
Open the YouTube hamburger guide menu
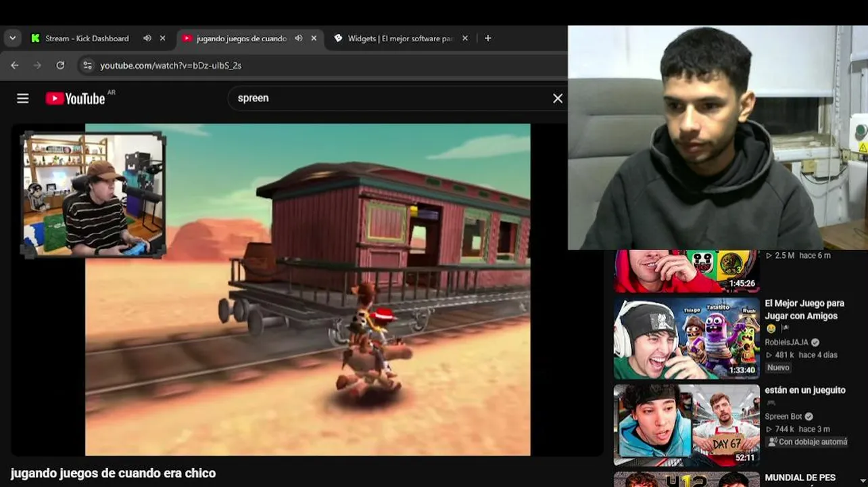[x=23, y=99]
